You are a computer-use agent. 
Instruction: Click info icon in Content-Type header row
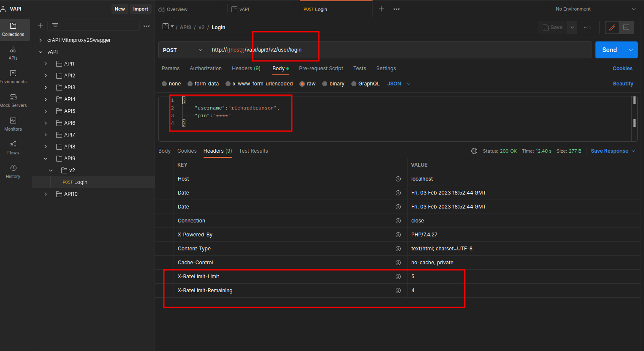398,249
